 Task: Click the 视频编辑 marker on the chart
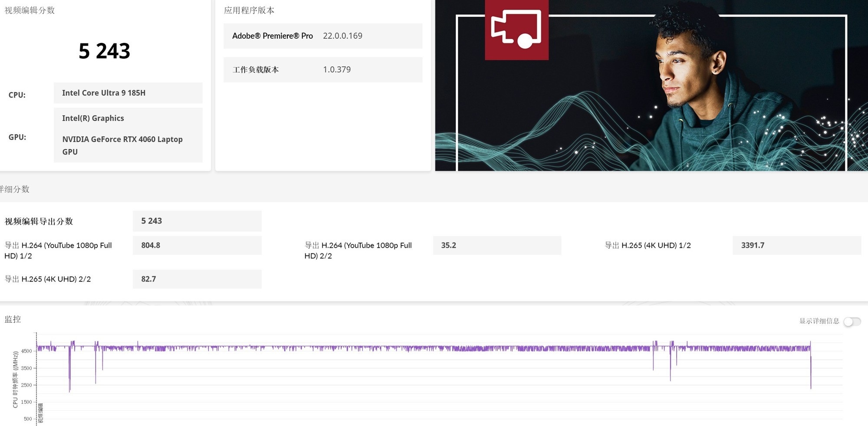[x=40, y=413]
